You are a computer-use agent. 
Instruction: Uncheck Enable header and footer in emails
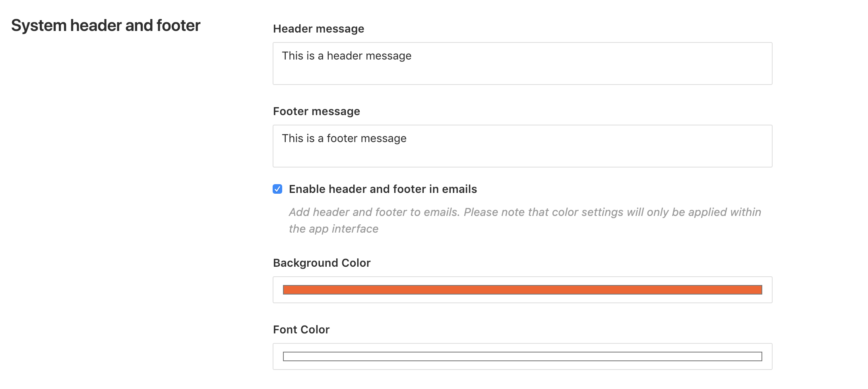point(277,189)
